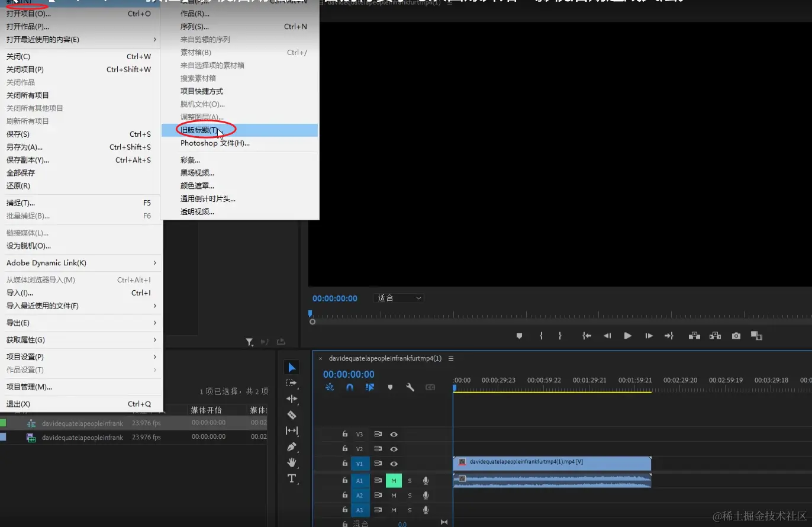Click the timeline wrench settings icon

(x=410, y=387)
